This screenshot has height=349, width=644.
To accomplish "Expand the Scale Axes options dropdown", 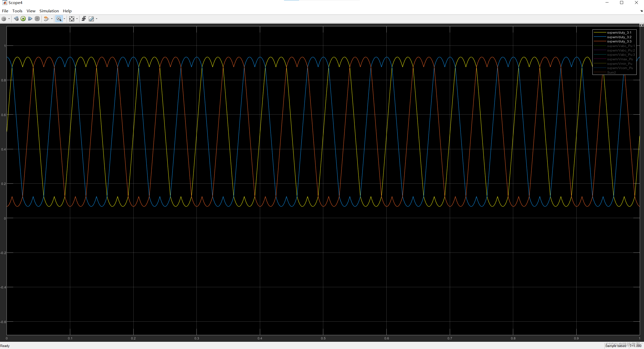I will coord(77,19).
